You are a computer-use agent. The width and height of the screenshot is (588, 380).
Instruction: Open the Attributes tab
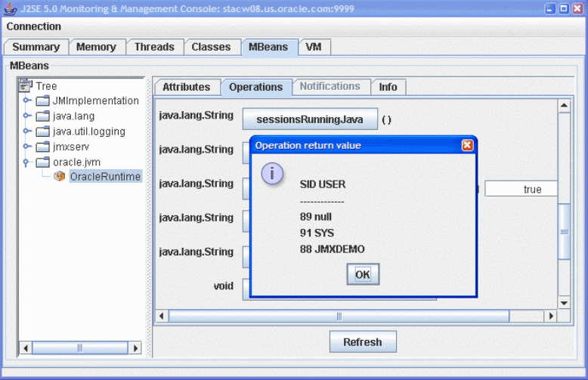[x=186, y=87]
